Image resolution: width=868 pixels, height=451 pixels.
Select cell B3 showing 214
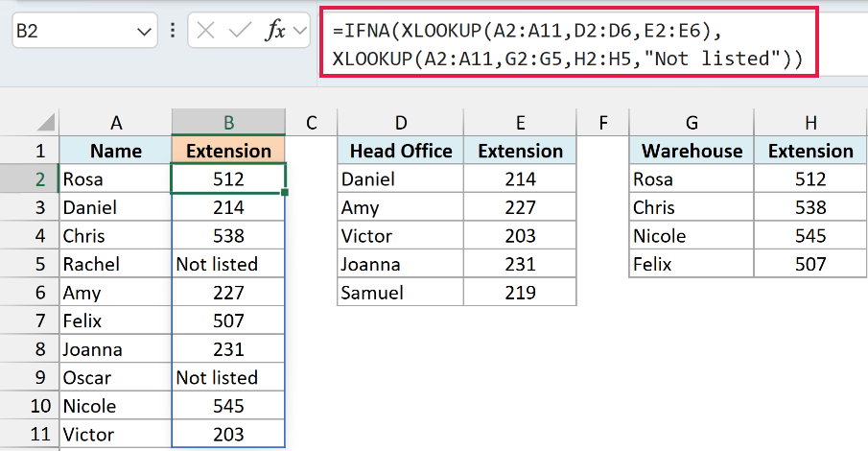coord(228,208)
